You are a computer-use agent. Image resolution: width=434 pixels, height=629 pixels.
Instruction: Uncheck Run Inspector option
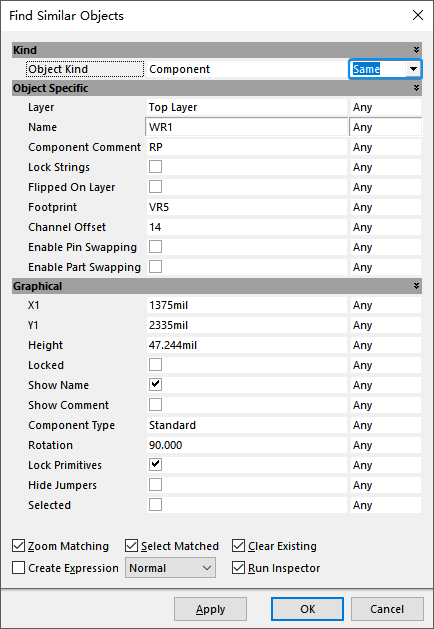click(x=238, y=568)
